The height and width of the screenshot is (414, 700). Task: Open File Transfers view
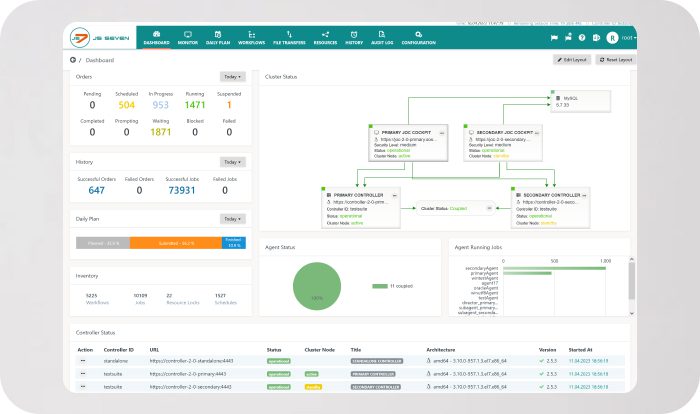point(289,38)
